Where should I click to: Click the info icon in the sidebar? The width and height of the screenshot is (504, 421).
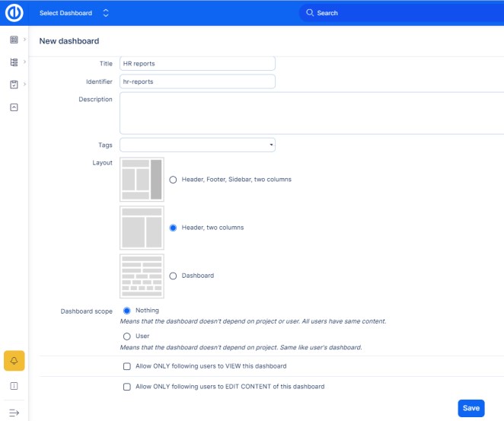click(x=14, y=386)
